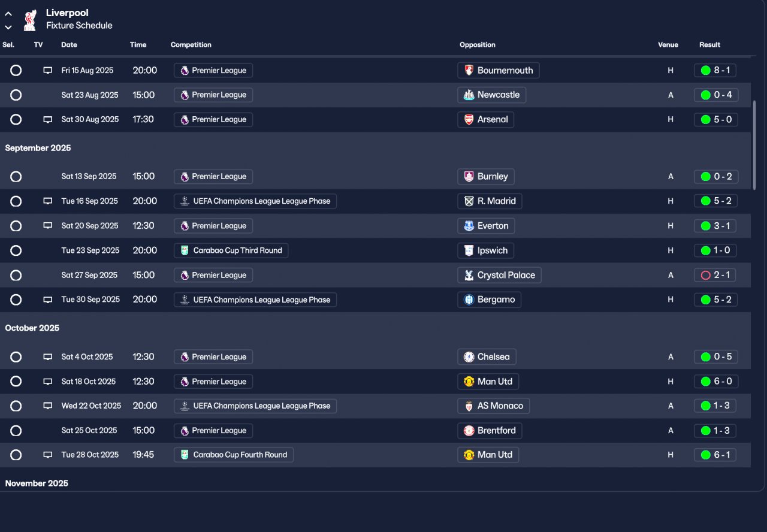Sort fixtures by the Date column
767x532 pixels.
click(x=69, y=45)
